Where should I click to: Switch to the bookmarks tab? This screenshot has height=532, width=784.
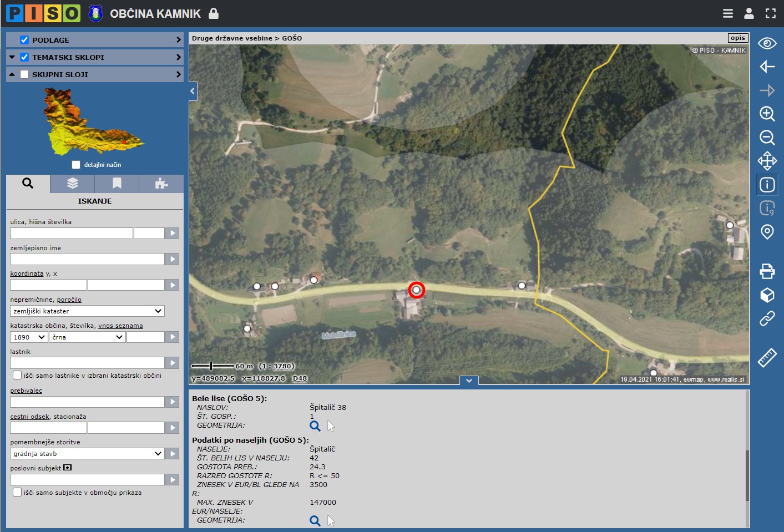tap(117, 184)
